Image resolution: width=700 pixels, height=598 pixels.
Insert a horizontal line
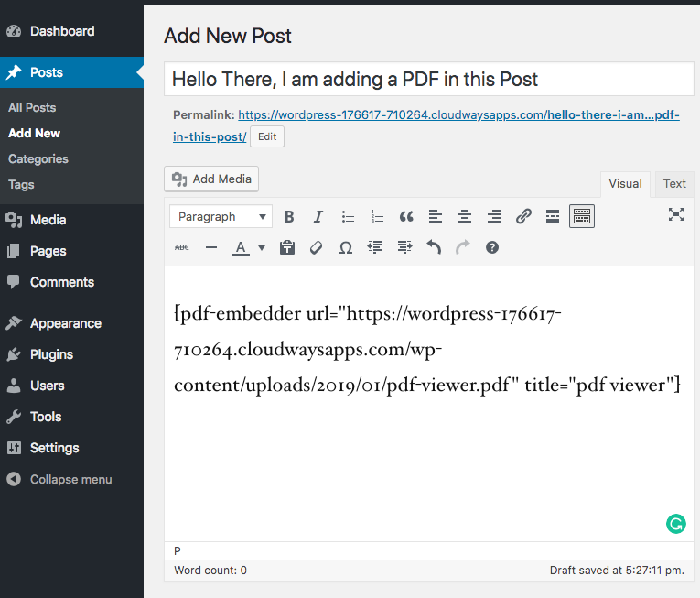(211, 247)
